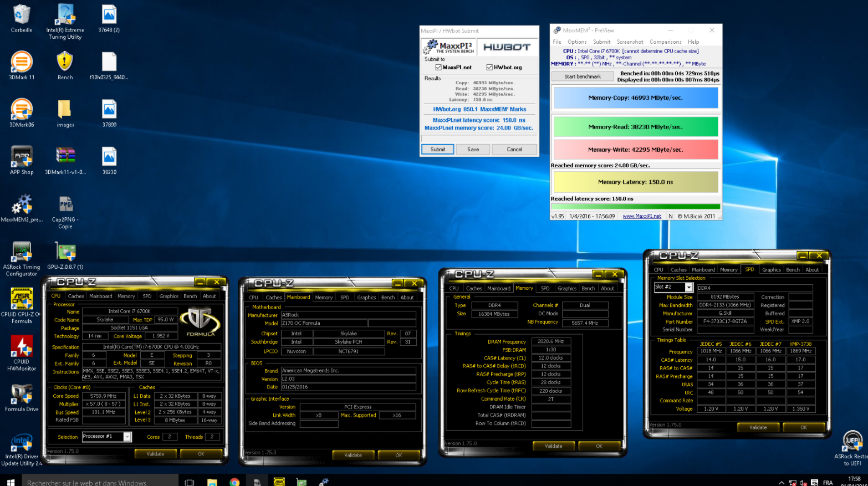The width and height of the screenshot is (868, 486).
Task: Click the Core Speed value field
Action: (104, 396)
